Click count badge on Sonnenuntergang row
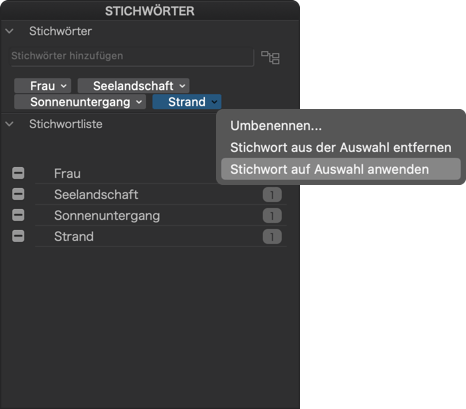 click(272, 216)
